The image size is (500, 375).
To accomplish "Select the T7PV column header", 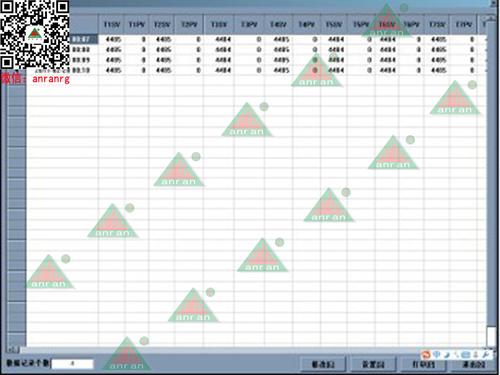I will coord(464,25).
